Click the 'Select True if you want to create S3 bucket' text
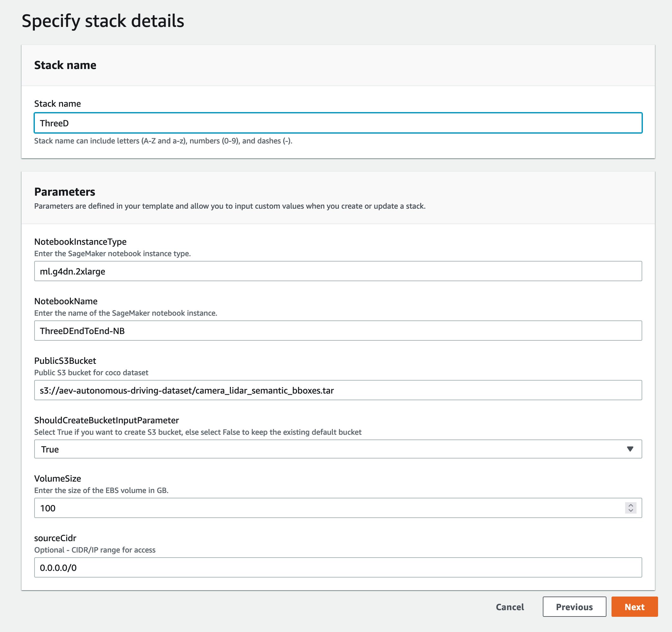 tap(198, 432)
